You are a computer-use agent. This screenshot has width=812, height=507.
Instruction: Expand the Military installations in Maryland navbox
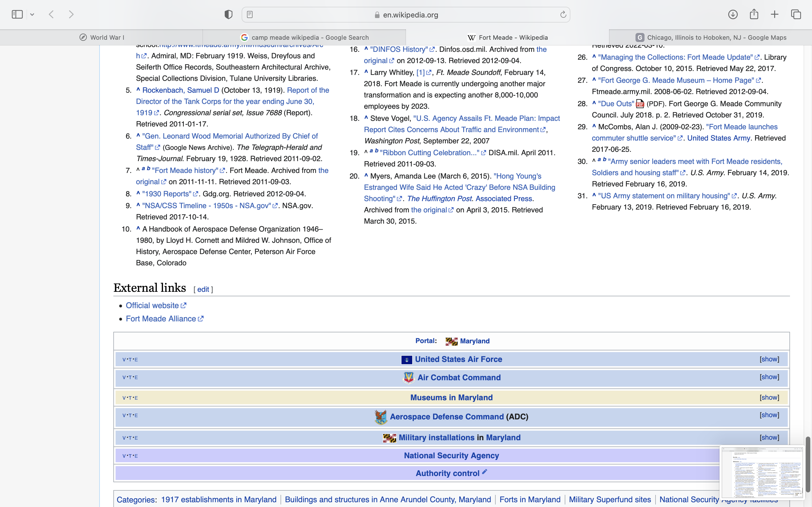[769, 437]
